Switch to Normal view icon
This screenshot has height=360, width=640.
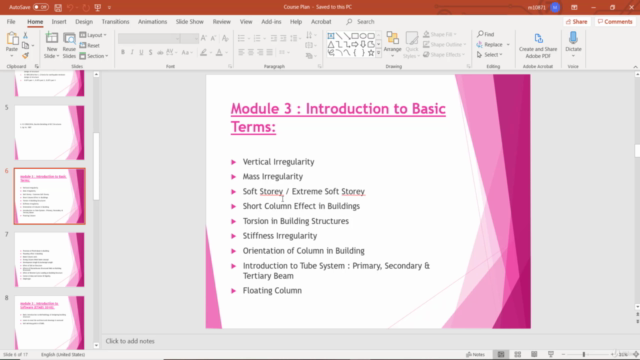click(501, 354)
